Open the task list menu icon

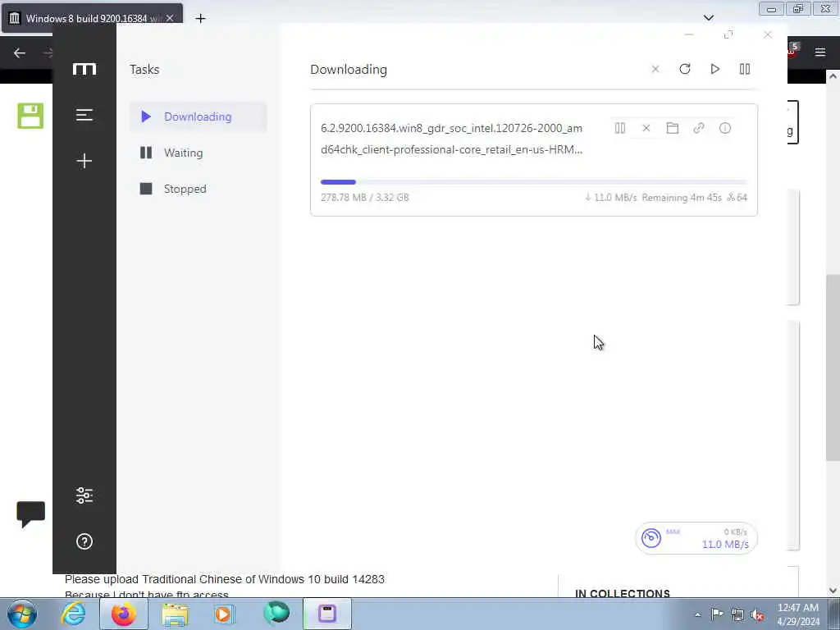84,115
